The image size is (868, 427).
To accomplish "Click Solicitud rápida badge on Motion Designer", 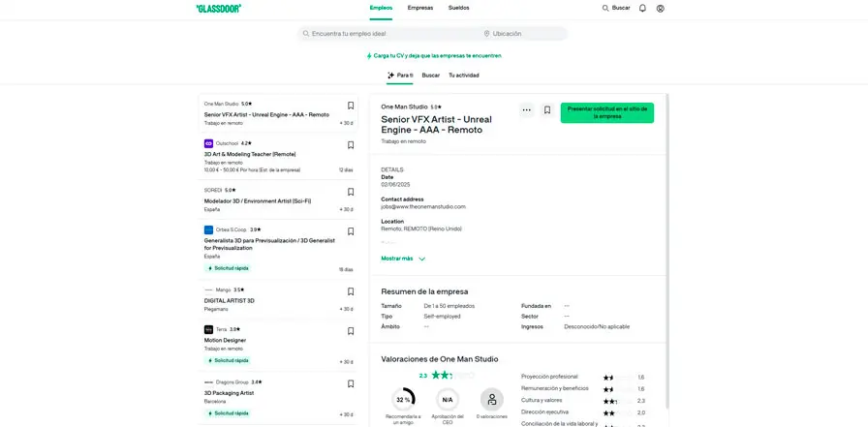I will (228, 360).
